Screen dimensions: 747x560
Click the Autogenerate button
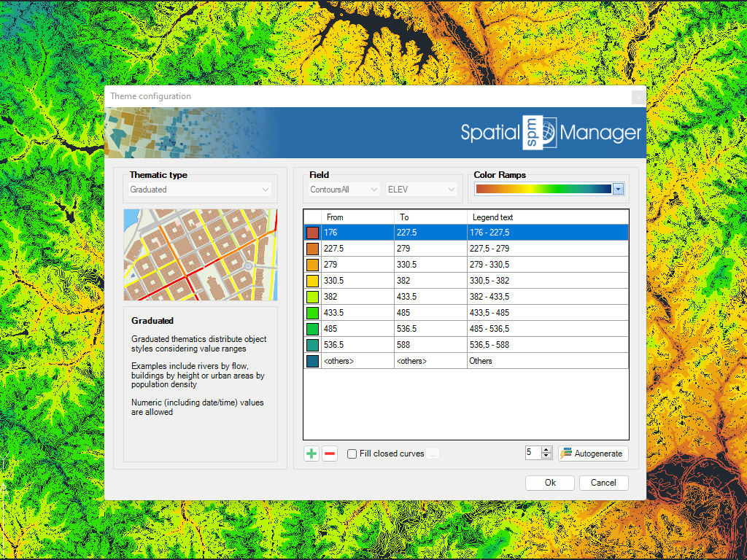(593, 454)
